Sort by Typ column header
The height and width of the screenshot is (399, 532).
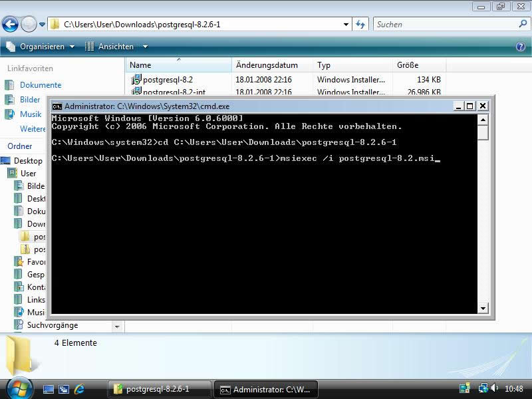click(x=352, y=65)
